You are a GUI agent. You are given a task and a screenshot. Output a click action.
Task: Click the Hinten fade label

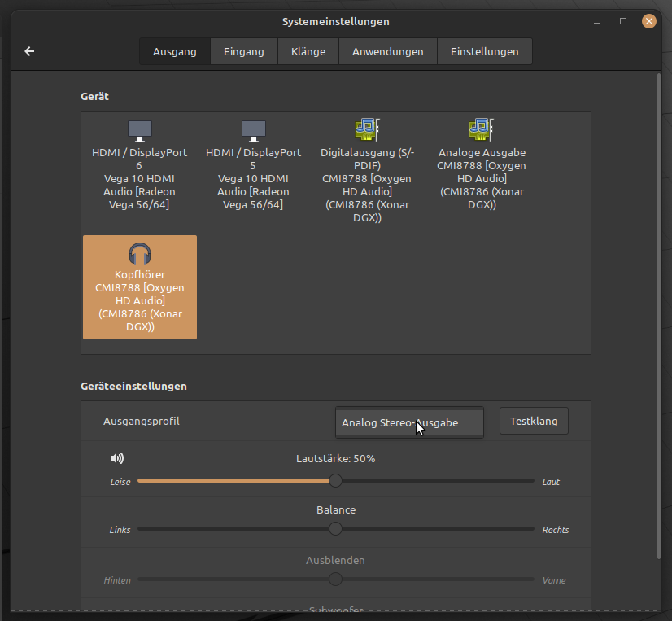click(x=117, y=580)
